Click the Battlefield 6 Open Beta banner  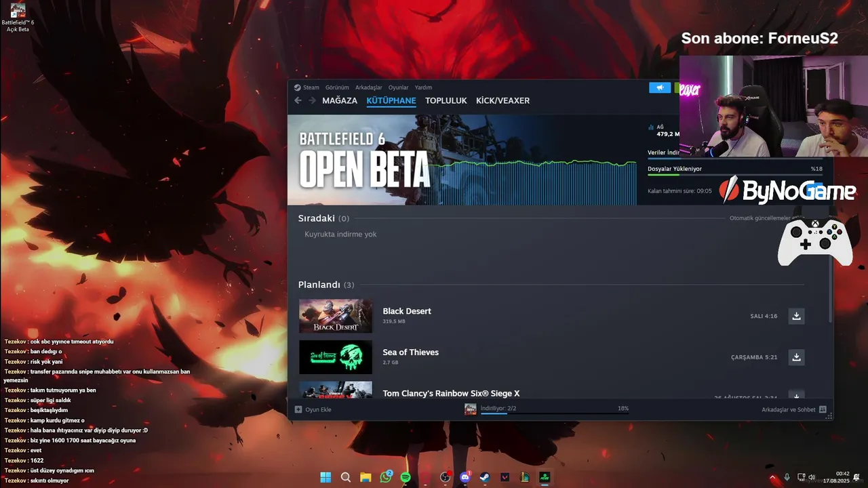(x=462, y=160)
